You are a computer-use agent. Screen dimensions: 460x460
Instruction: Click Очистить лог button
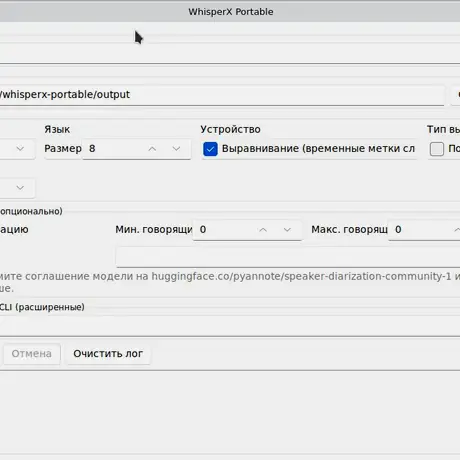click(x=108, y=354)
